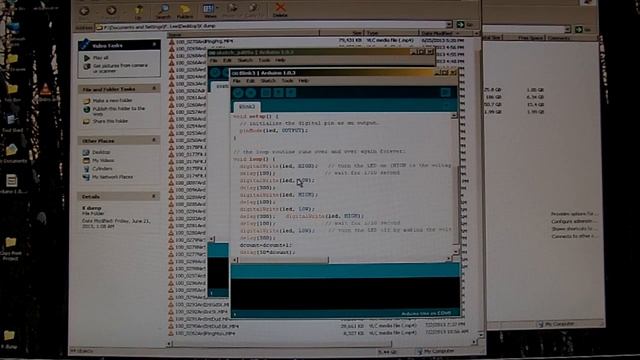640x360 pixels.
Task: Toggle the Folders pane toolbar button
Action: coord(185,11)
